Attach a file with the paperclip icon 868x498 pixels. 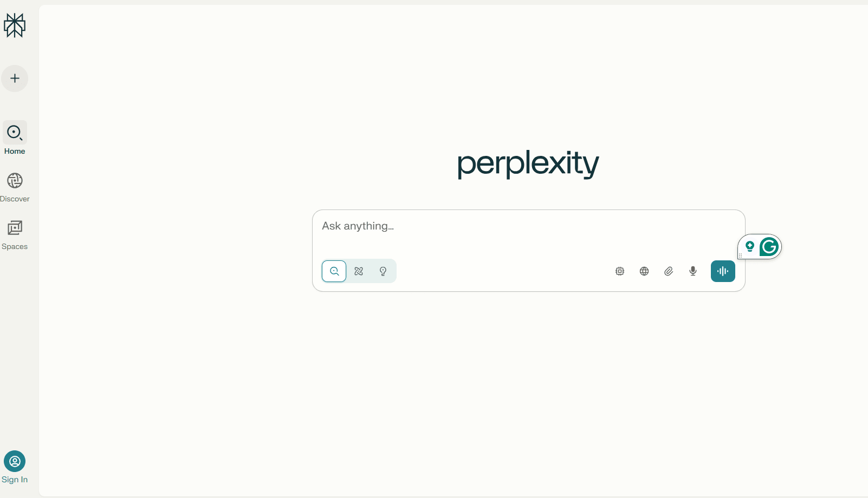668,271
